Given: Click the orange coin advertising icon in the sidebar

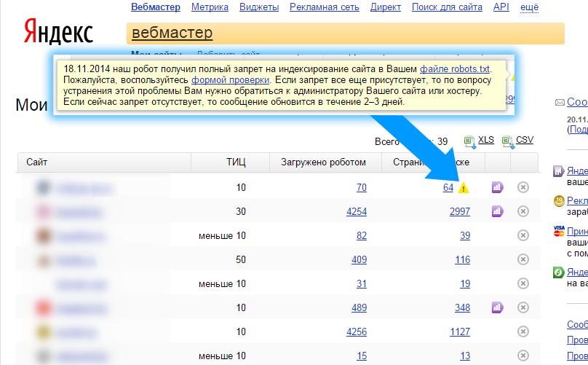Looking at the screenshot, I should pos(559,201).
